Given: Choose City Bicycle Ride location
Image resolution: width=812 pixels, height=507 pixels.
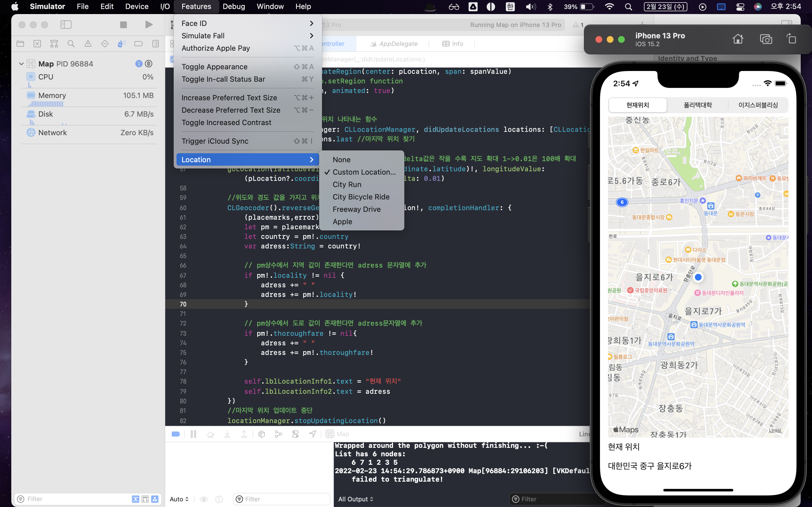Looking at the screenshot, I should point(361,197).
